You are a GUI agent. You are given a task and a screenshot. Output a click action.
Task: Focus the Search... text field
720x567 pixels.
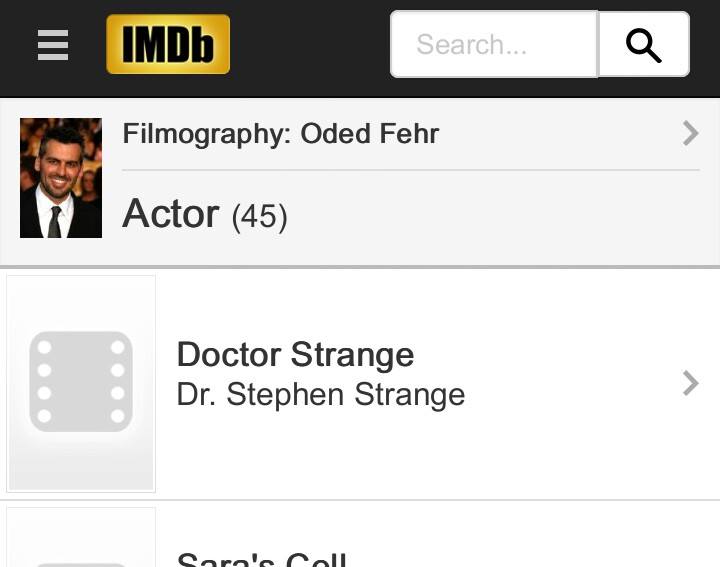click(494, 45)
